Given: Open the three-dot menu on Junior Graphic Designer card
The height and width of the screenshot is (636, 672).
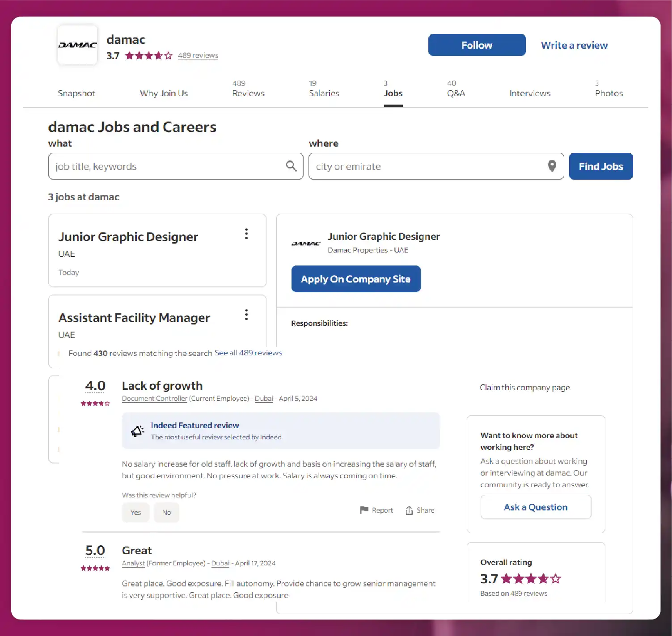Looking at the screenshot, I should pos(246,234).
